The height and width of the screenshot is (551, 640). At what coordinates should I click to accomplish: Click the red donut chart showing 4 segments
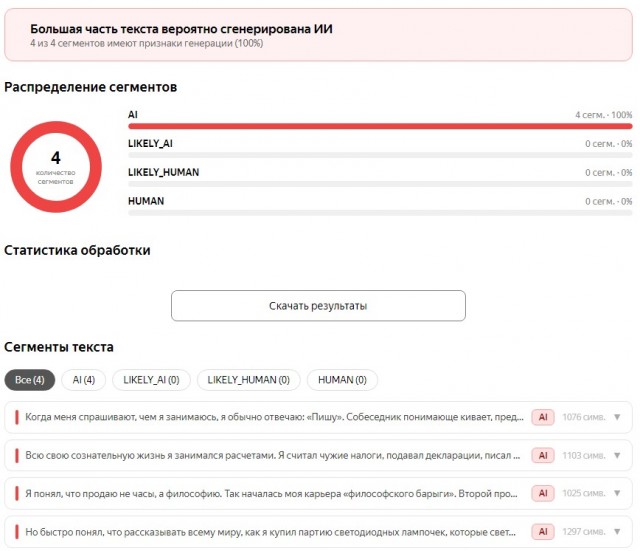click(56, 167)
